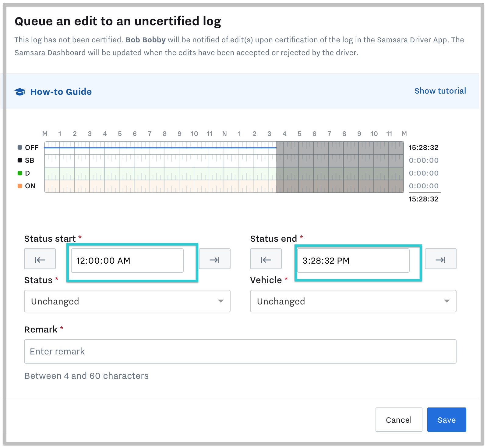The width and height of the screenshot is (487, 448).
Task: Jump Status end to previous boundary arrow
Action: point(266,259)
